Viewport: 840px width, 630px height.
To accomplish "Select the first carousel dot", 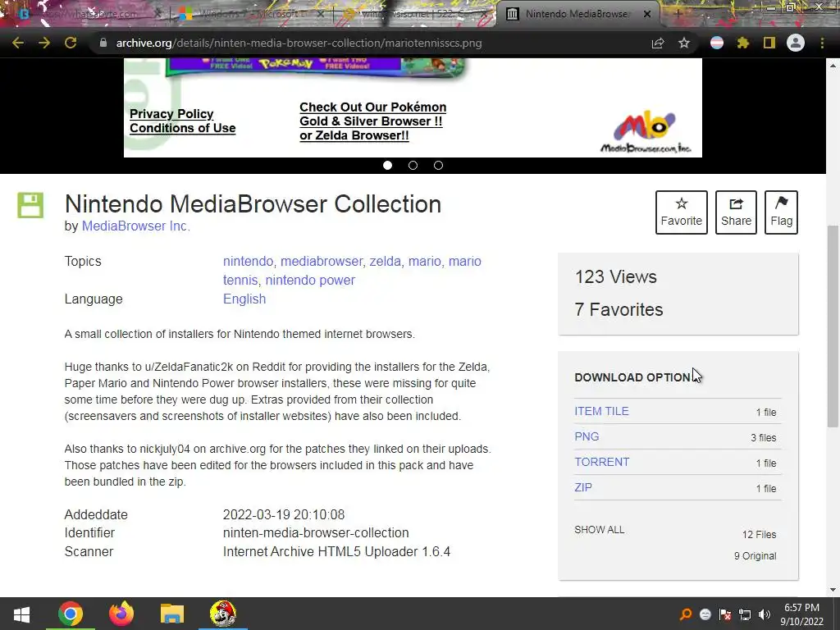I will tap(387, 165).
